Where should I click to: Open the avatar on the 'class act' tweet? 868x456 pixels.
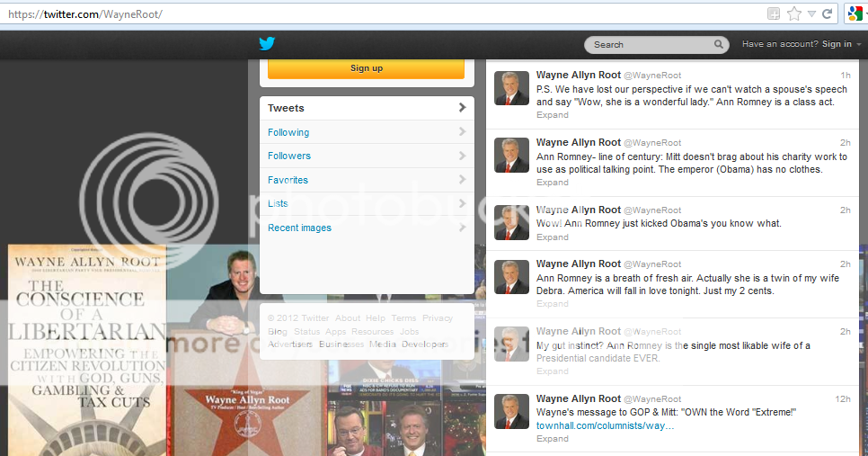tap(512, 88)
